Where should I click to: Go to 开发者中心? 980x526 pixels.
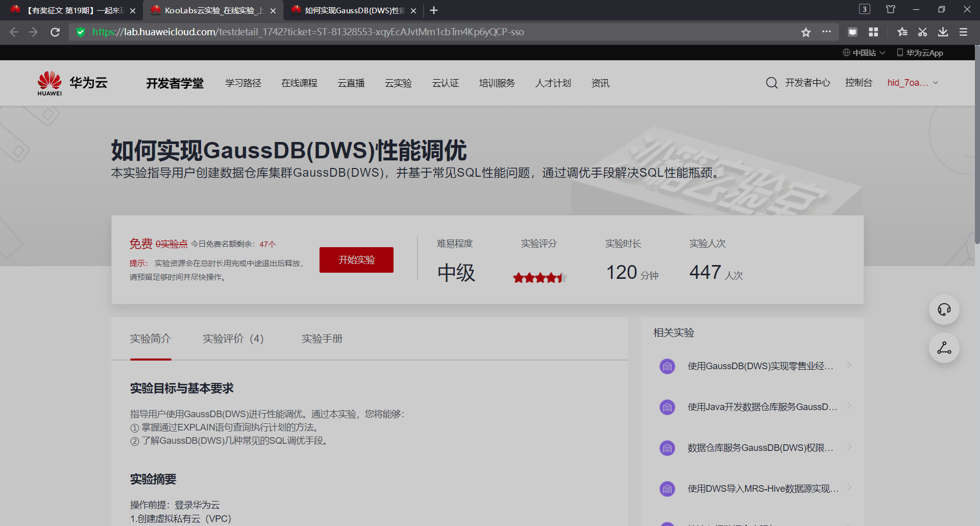tap(807, 83)
